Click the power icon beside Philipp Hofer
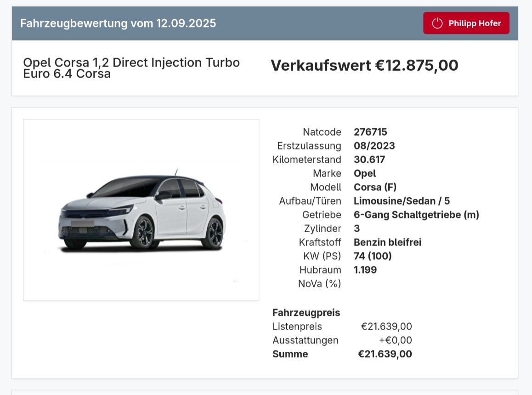532x395 pixels. [437, 23]
